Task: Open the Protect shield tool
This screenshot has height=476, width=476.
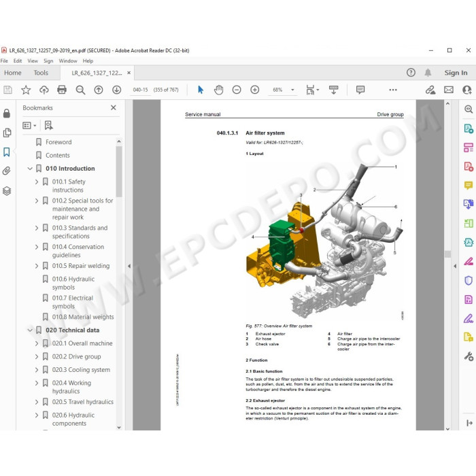Action: (x=469, y=280)
